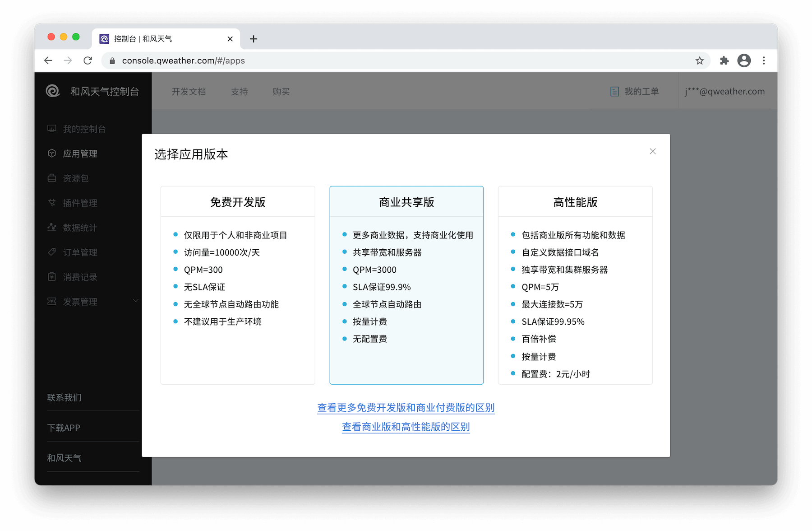
Task: Click the 应用管理 cube icon
Action: pos(52,154)
